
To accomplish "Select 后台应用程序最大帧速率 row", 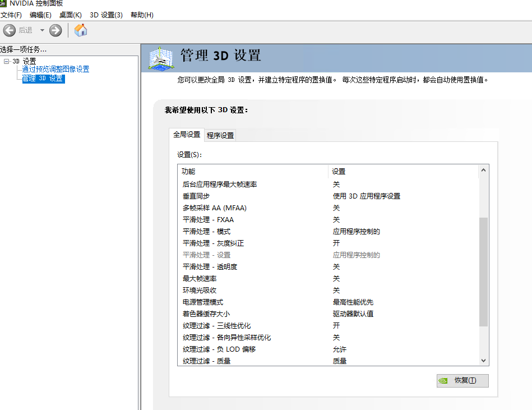I will (328, 185).
